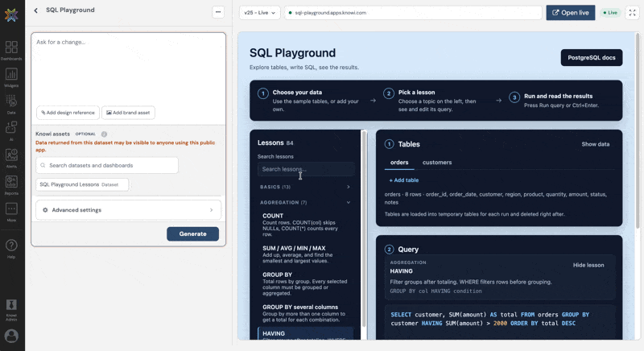
Task: Go back using the arrow beside SQL Playground
Action: (35, 10)
